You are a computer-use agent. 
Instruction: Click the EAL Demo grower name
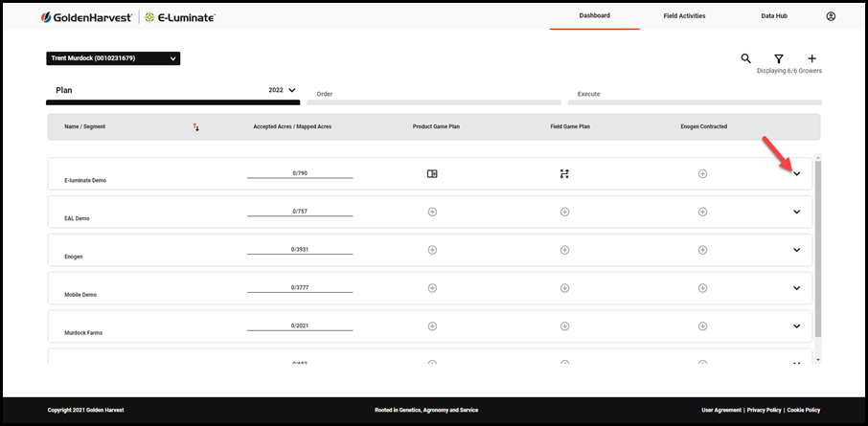77,218
